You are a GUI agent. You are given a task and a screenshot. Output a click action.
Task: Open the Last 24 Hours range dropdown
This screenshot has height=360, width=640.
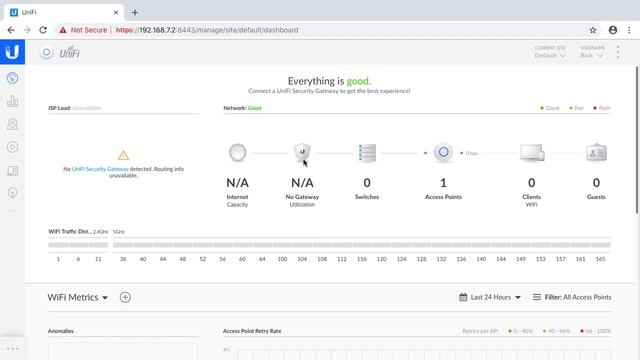pyautogui.click(x=490, y=297)
